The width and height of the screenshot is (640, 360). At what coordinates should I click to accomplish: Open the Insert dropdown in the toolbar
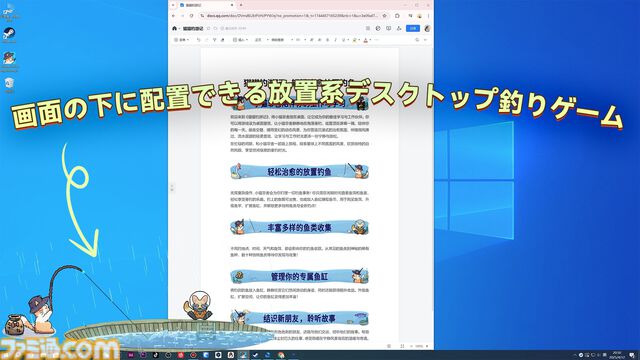[x=240, y=40]
